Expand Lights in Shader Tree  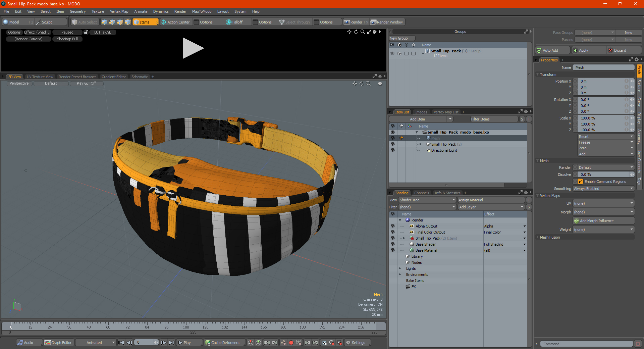pos(400,268)
